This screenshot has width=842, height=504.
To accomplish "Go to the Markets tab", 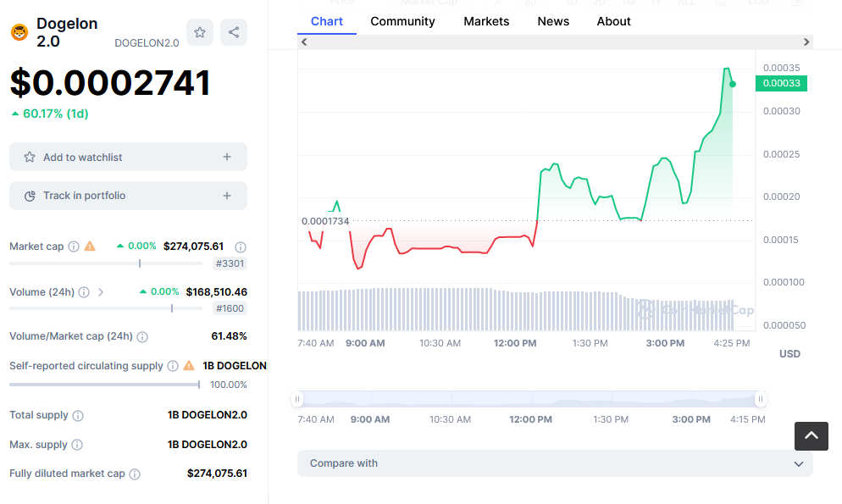I will 486,21.
